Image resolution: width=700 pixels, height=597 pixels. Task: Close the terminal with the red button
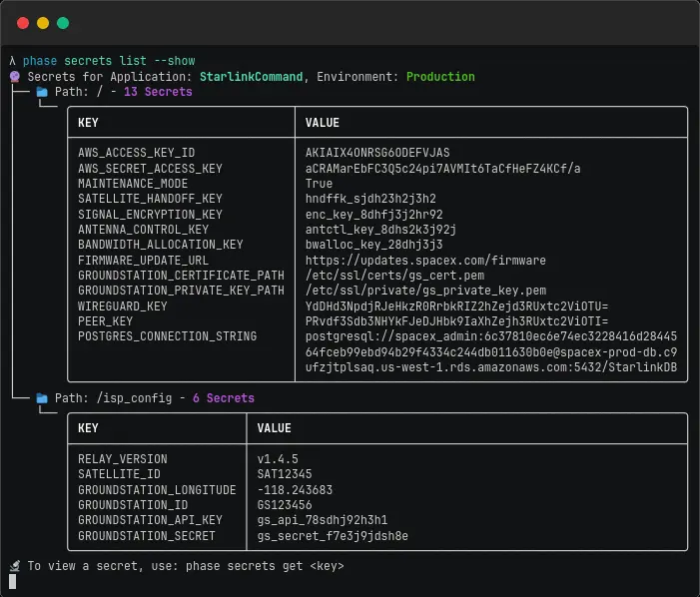click(23, 22)
